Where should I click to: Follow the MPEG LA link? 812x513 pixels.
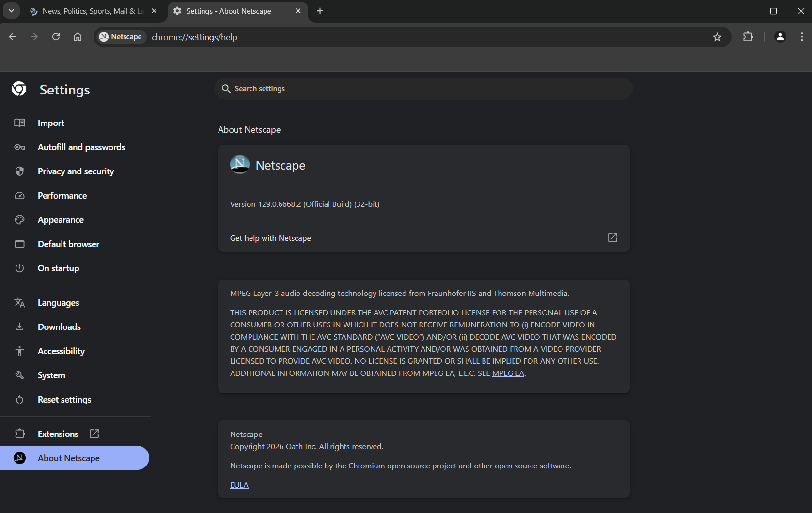click(508, 373)
